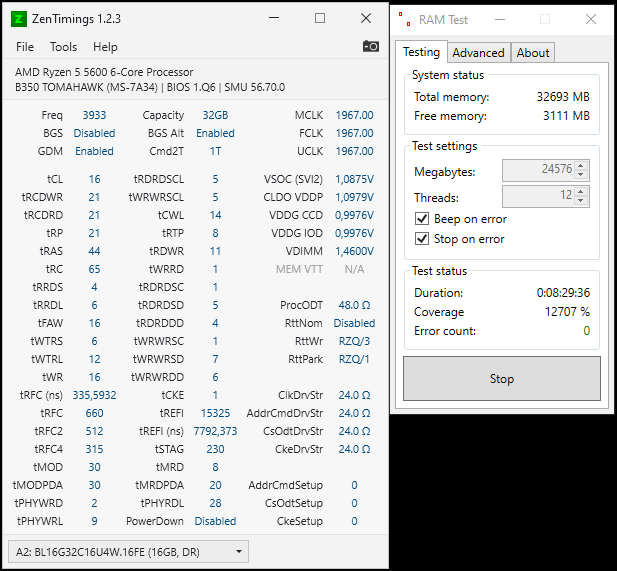Click the Total memory value 32693 MB
The image size is (617, 571).
563,96
